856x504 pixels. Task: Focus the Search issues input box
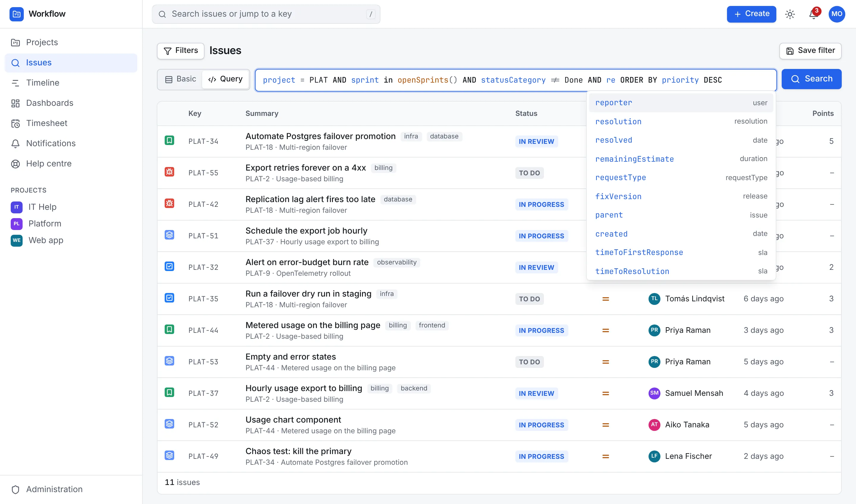(x=266, y=14)
